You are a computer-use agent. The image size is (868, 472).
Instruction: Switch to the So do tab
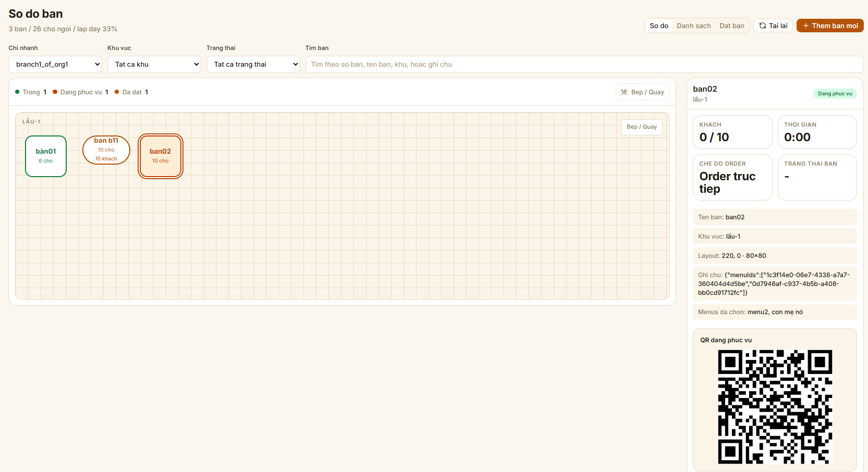coord(659,26)
